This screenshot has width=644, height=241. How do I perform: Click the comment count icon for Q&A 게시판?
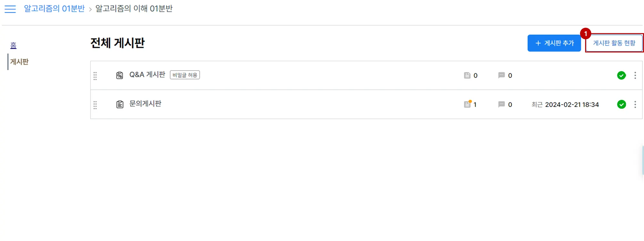click(x=501, y=75)
